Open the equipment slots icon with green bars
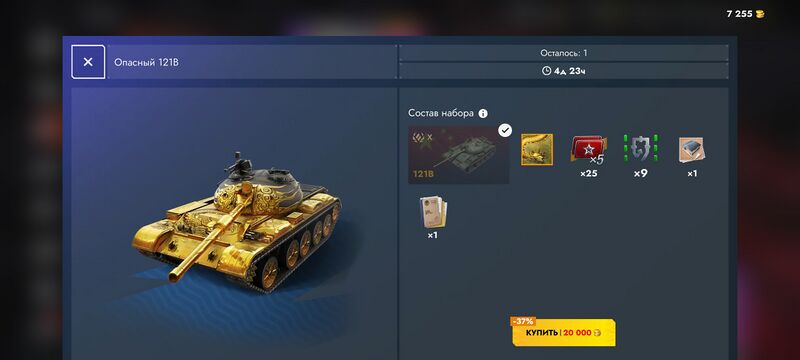Screen dimensions: 800x360 (x=640, y=149)
